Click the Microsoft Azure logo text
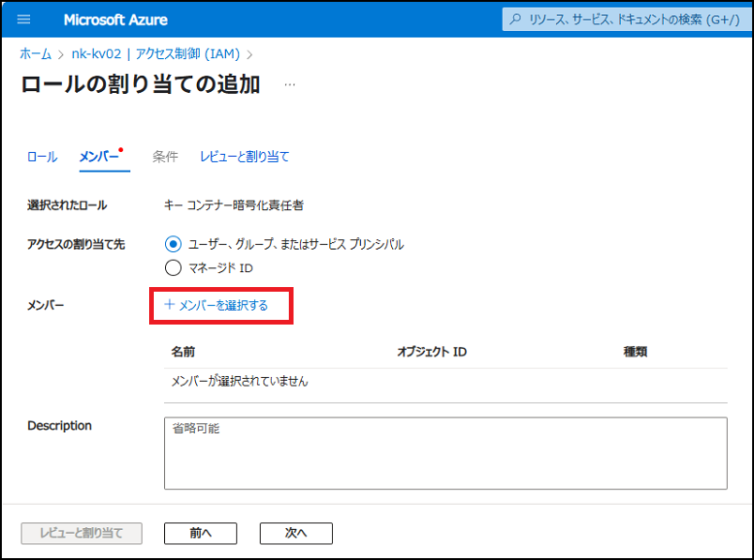 115,20
